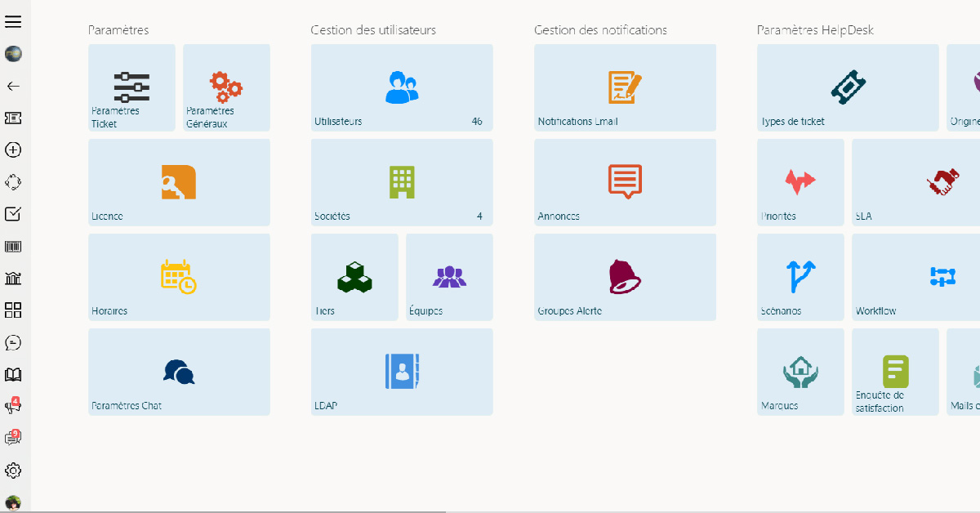The width and height of the screenshot is (980, 513).
Task: Click the back arrow in sidebar
Action: pos(13,86)
